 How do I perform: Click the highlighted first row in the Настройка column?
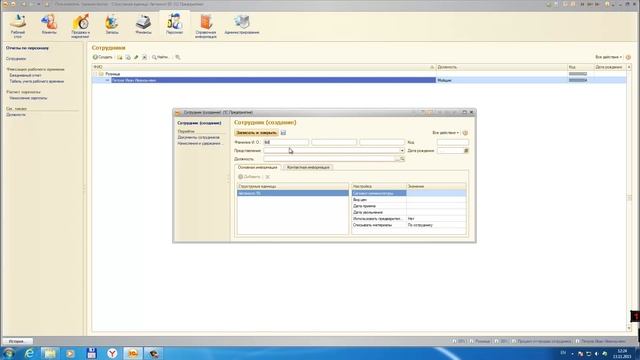(379, 193)
